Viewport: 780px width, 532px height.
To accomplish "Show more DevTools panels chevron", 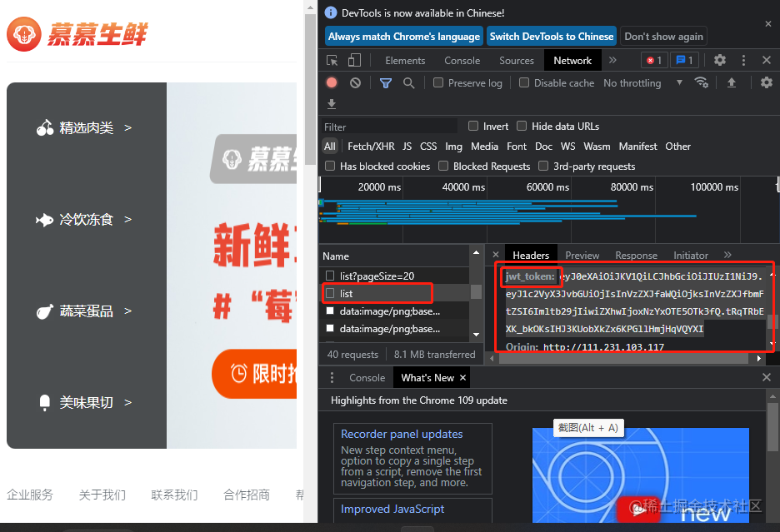I will [x=612, y=60].
